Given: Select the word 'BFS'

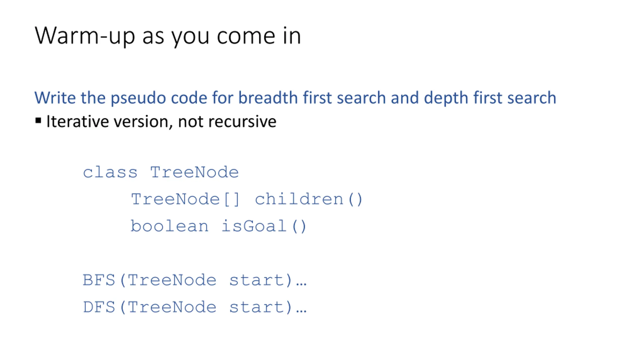Looking at the screenshot, I should pos(99,280).
